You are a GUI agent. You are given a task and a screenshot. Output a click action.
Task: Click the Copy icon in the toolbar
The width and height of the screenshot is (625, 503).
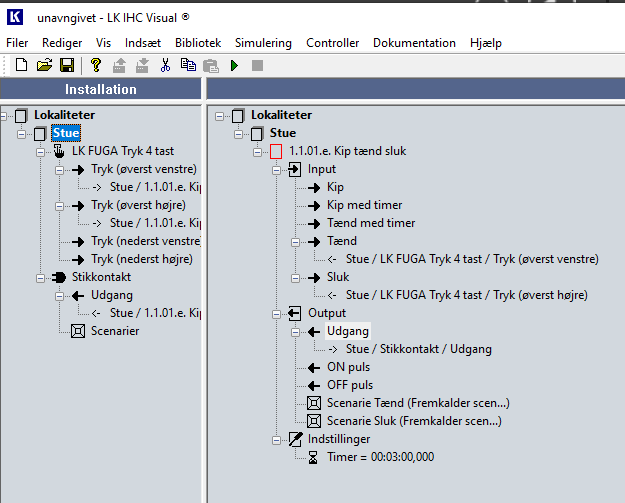click(188, 66)
